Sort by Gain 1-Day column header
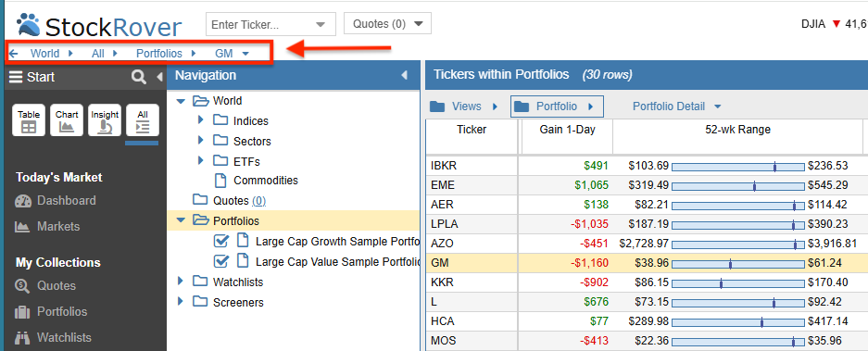The image size is (868, 351). point(568,130)
